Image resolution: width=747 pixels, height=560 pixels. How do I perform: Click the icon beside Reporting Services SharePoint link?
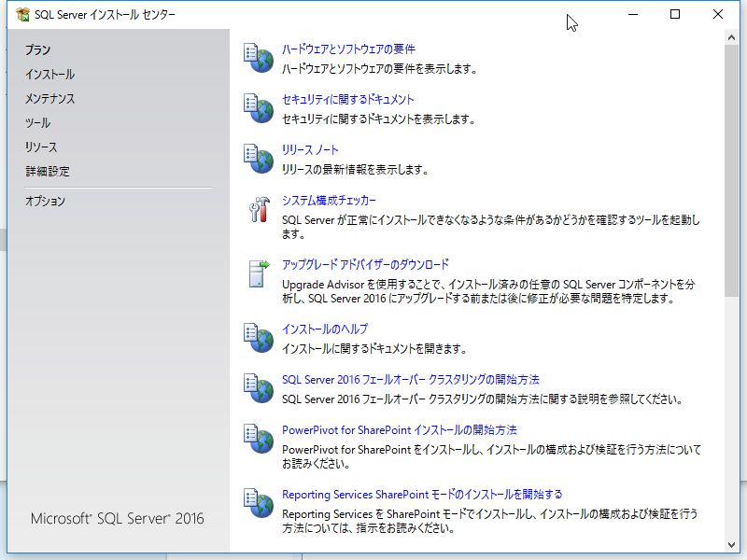[x=259, y=503]
